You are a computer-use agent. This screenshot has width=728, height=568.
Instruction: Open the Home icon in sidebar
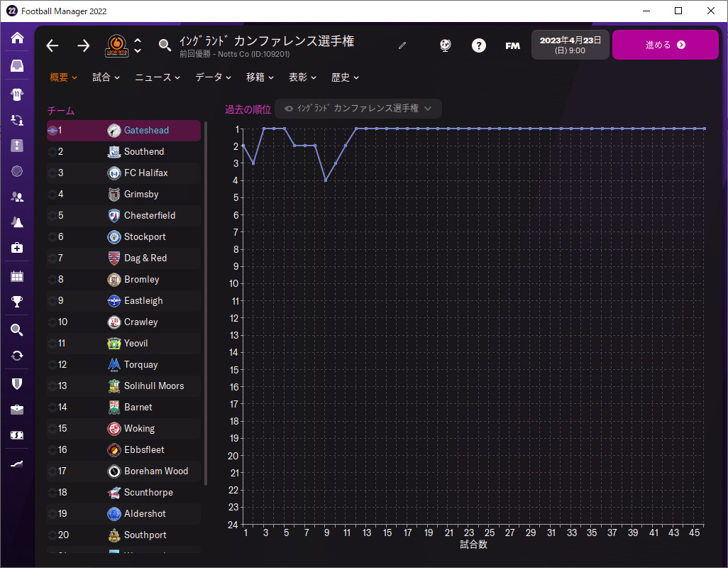click(x=17, y=38)
